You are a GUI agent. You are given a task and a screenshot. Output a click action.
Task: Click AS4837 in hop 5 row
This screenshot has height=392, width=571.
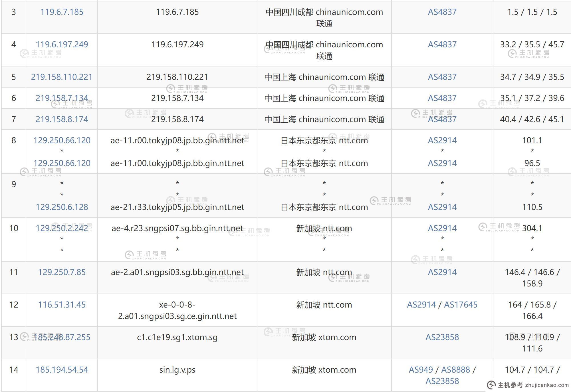coord(442,77)
